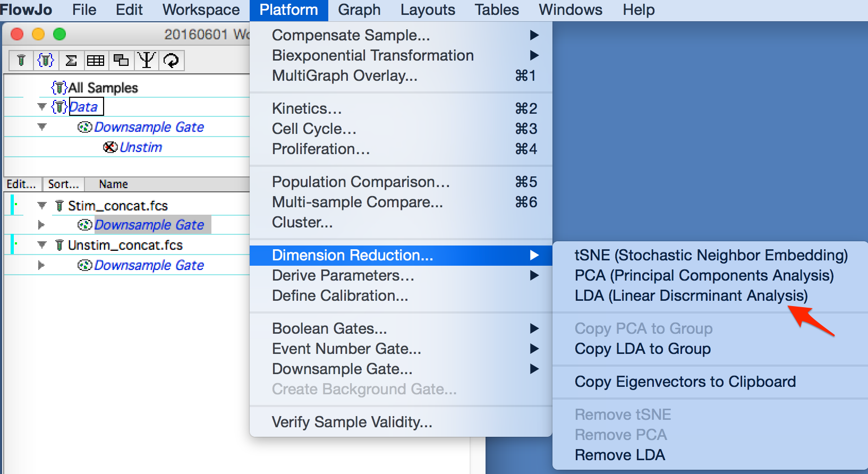Open the Graph menu
The height and width of the screenshot is (474, 868).
pyautogui.click(x=359, y=10)
